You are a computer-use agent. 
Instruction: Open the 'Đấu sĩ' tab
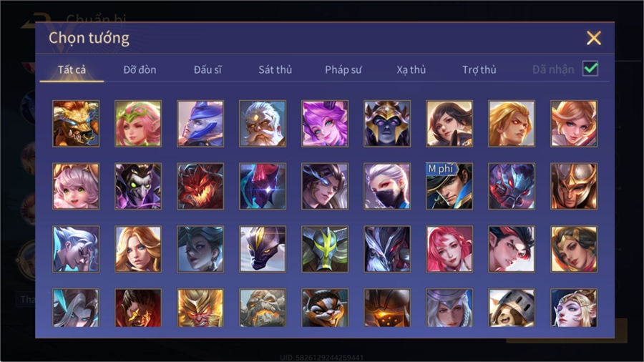coord(208,70)
